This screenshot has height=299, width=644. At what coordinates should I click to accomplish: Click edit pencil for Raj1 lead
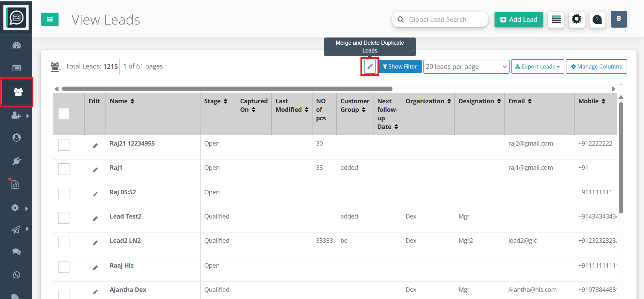point(95,170)
